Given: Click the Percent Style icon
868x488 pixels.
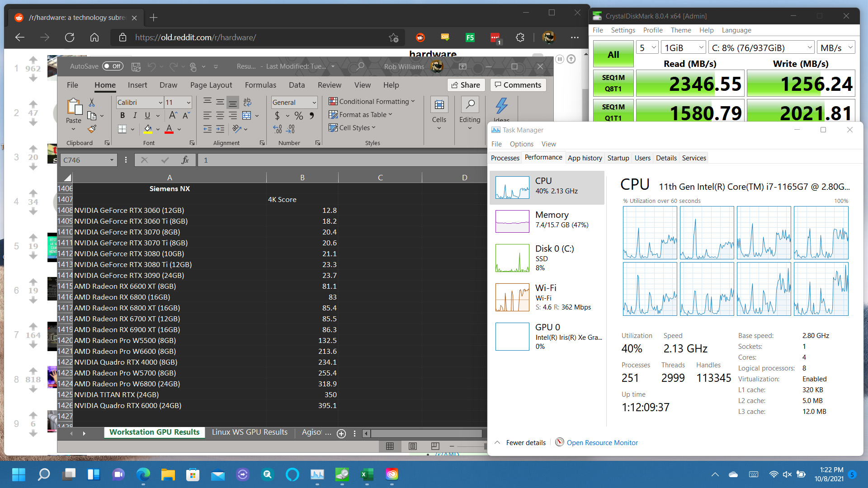Looking at the screenshot, I should coord(299,116).
